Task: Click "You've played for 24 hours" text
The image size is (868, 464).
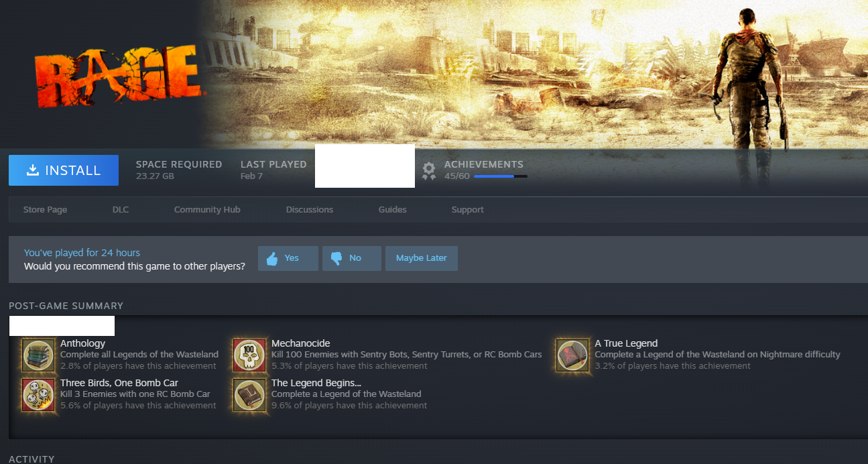Action: 82,253
